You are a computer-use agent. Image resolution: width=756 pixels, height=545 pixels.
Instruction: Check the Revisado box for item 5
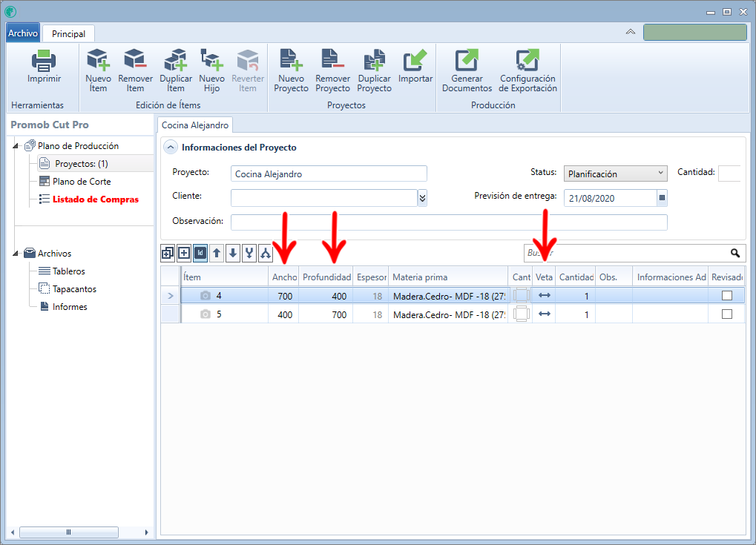pyautogui.click(x=727, y=314)
